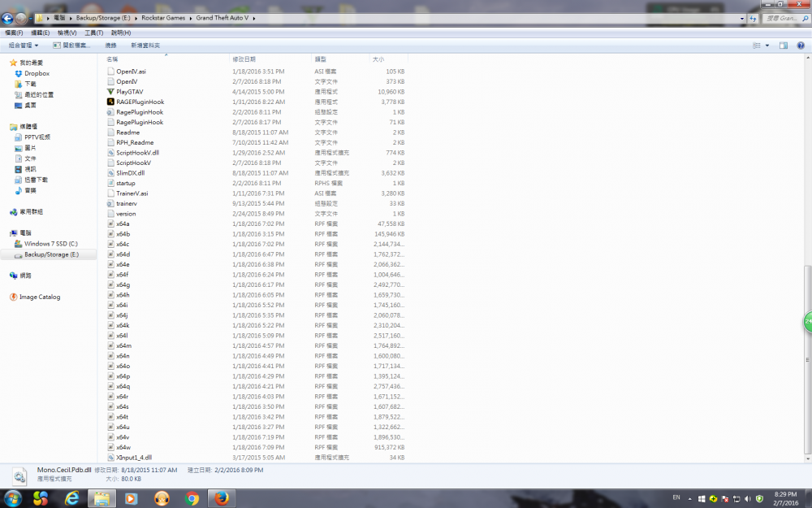Click the Rockstar Games breadcrumb
Image resolution: width=812 pixels, height=508 pixels.
163,18
